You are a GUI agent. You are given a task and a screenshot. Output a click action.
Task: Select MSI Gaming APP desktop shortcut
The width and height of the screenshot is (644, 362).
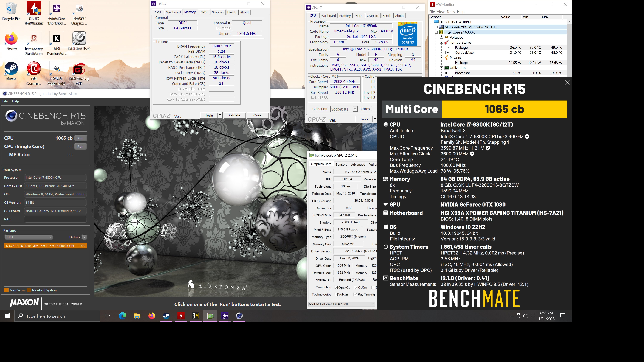pyautogui.click(x=79, y=73)
